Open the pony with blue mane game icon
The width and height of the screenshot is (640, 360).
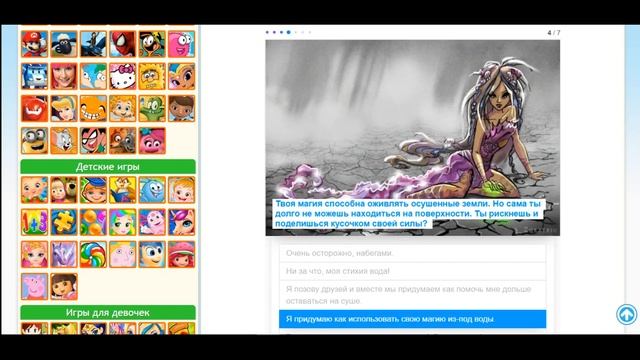[x=181, y=222]
